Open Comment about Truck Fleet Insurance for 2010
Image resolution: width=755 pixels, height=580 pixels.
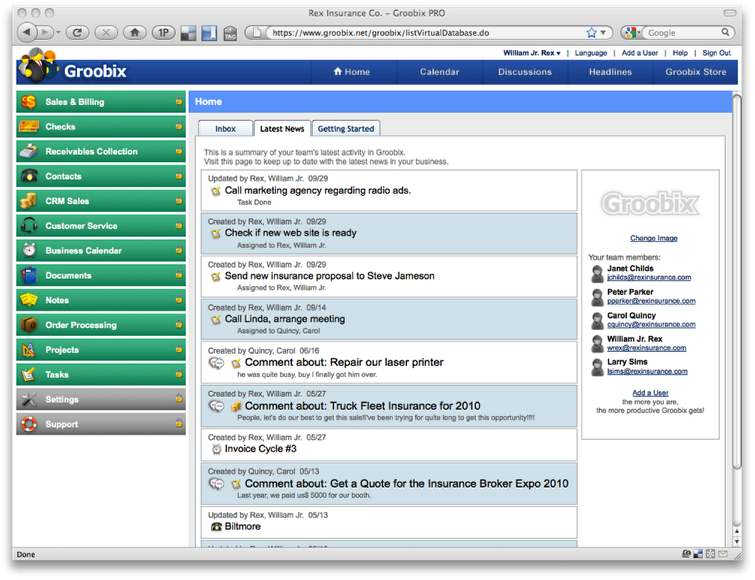pyautogui.click(x=363, y=406)
